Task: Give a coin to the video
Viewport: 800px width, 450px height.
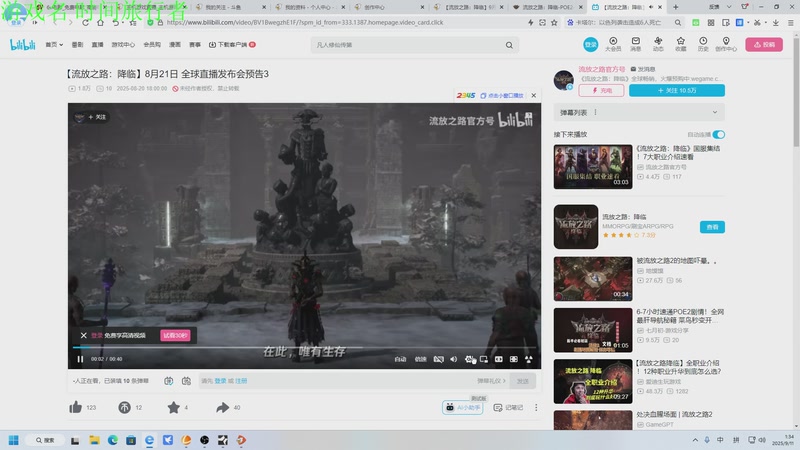Action: click(x=124, y=407)
